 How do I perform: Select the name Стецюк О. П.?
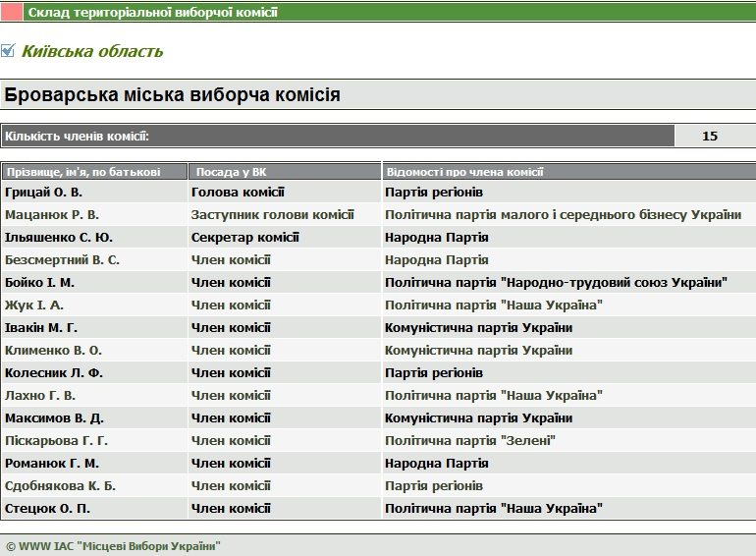pyautogui.click(x=47, y=509)
